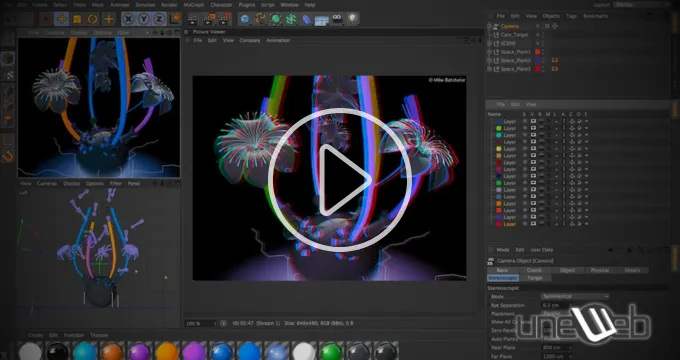Select the Rotate tool in top toolbar

[x=92, y=19]
